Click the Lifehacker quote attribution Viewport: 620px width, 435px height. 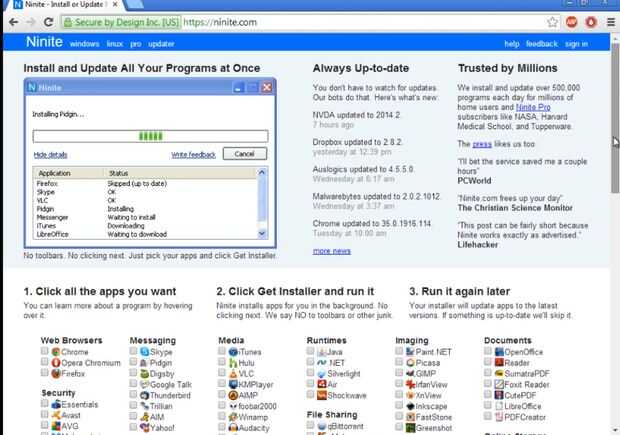[478, 245]
